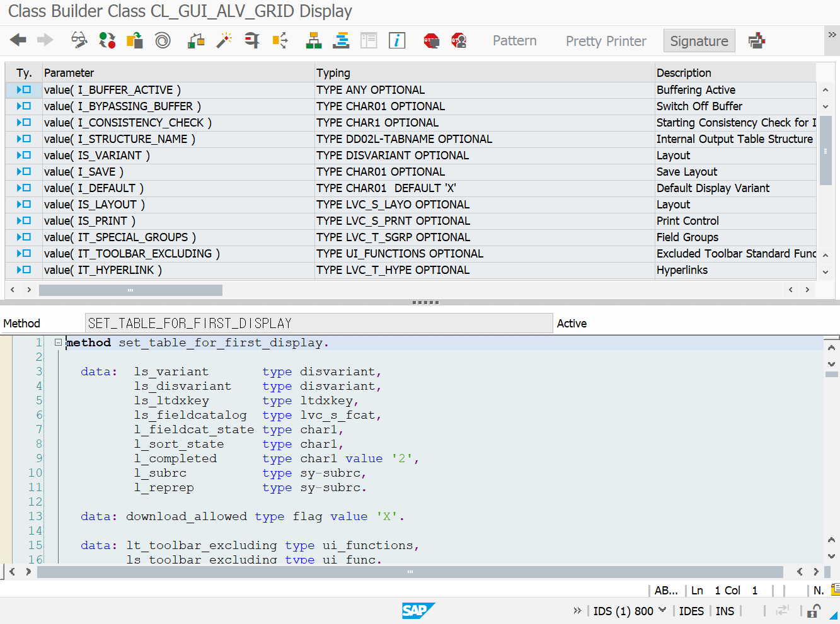
Task: Place the cursor on ls_fieldcatalog in code
Action: 190,415
